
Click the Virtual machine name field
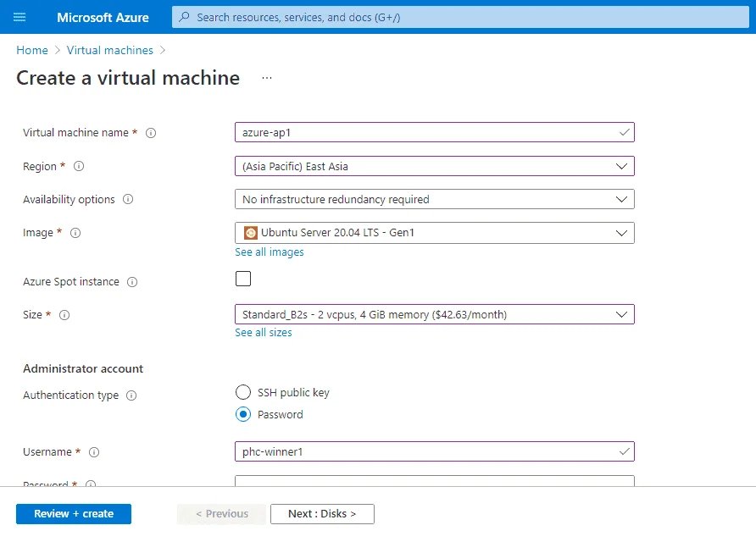[435, 132]
